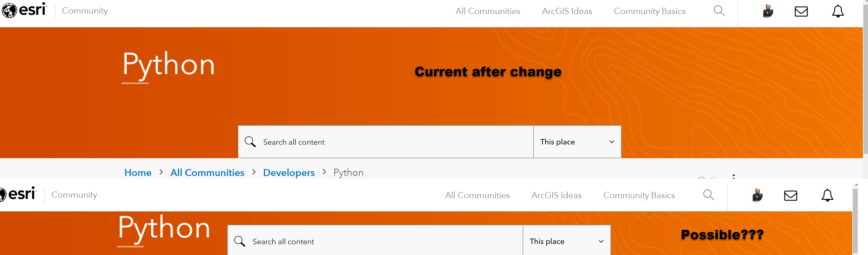This screenshot has width=868, height=255.
Task: Click the bell icon in the lower header
Action: [x=827, y=195]
